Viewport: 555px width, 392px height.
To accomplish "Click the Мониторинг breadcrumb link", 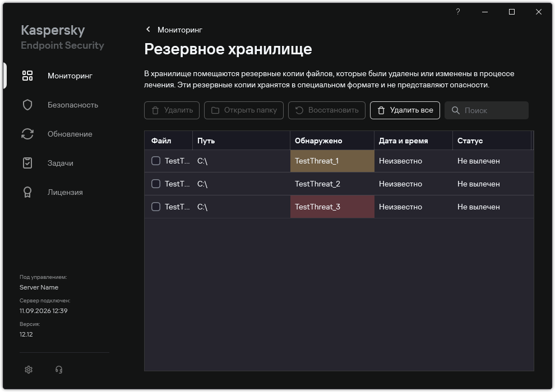I will point(180,30).
